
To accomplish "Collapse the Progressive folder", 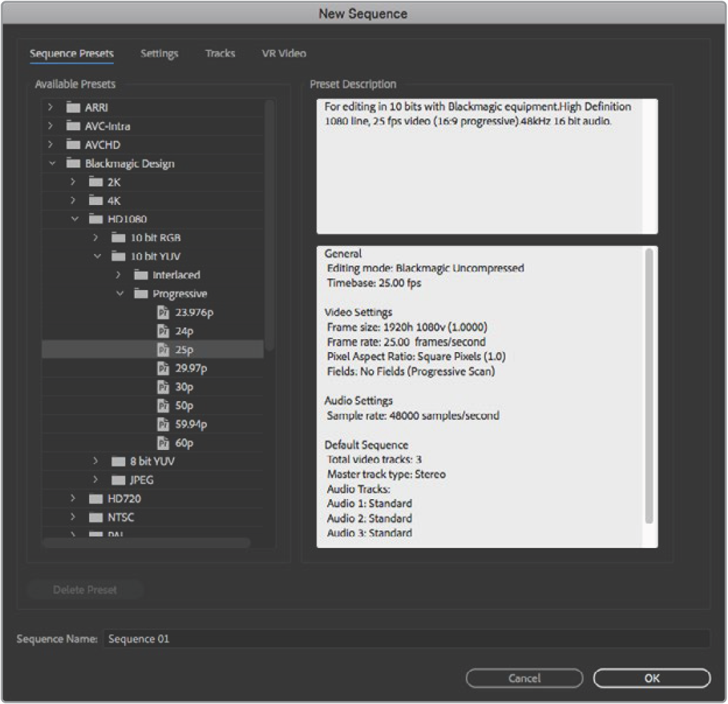I will point(118,294).
